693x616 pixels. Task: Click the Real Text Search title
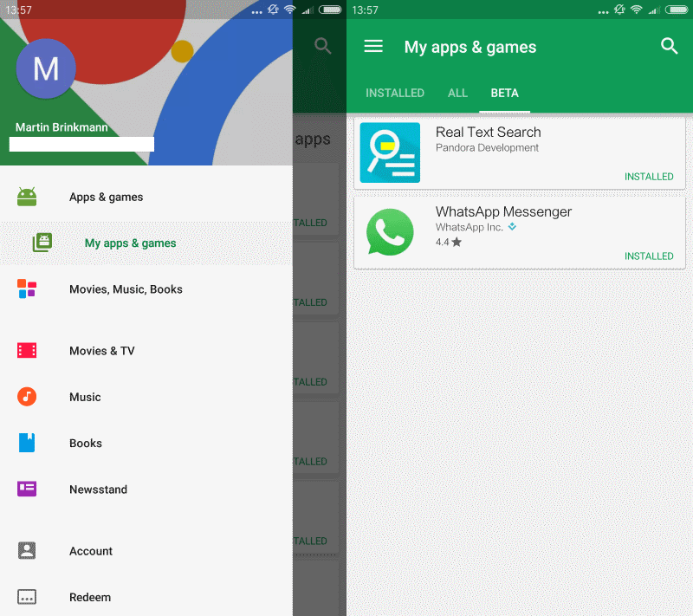(488, 132)
